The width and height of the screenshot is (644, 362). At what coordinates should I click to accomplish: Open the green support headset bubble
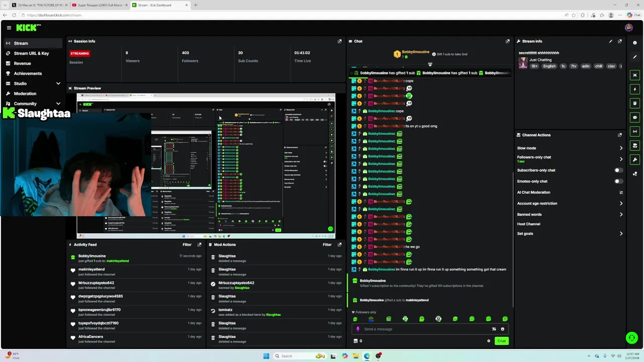(631, 337)
